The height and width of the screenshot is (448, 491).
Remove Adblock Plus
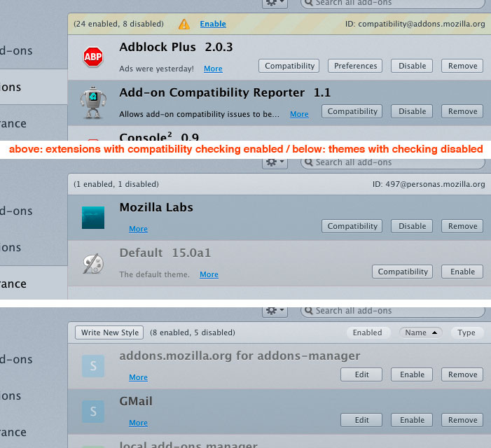coord(462,66)
